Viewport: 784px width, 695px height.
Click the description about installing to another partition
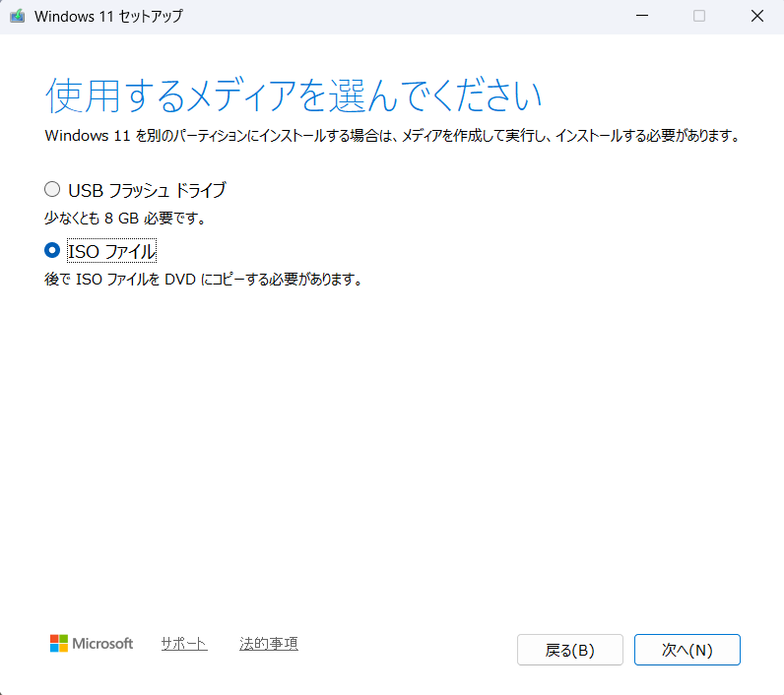tap(393, 136)
